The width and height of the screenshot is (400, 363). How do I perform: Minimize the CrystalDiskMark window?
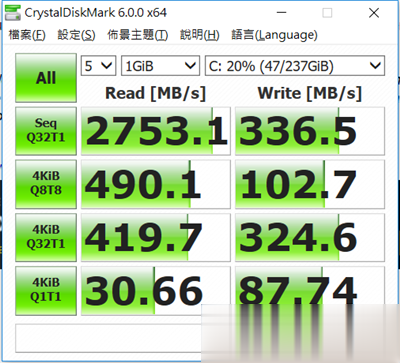tap(282, 13)
